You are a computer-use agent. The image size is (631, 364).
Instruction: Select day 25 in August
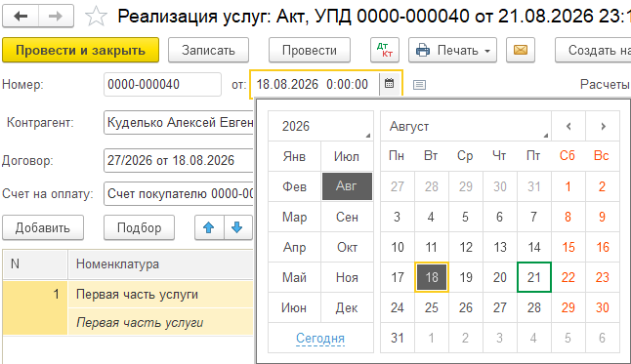[432, 307]
